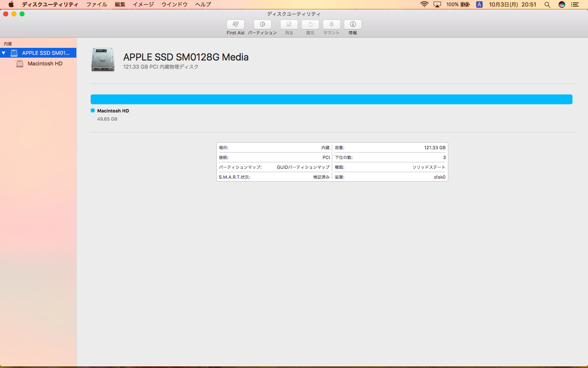Click the 種類 value ソリッドステート
Viewport: 588px width, 368px height.
(429, 167)
